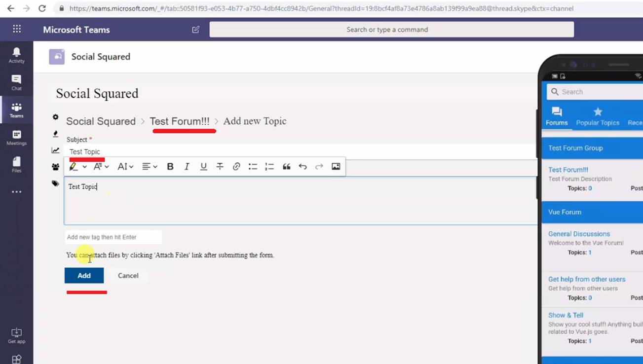The height and width of the screenshot is (364, 643).
Task: Open Meetings calendar icon
Action: (x=16, y=138)
